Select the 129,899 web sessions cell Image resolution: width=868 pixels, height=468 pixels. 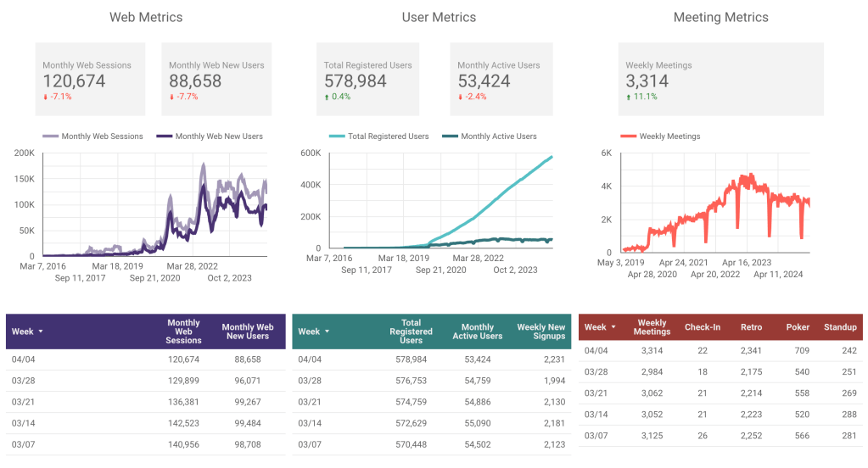183,381
